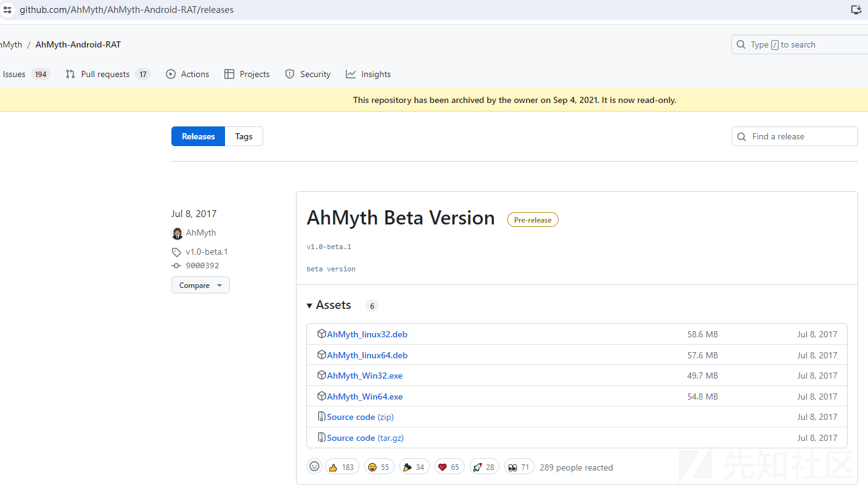868x489 pixels.
Task: Switch to the Tags view
Action: click(244, 136)
